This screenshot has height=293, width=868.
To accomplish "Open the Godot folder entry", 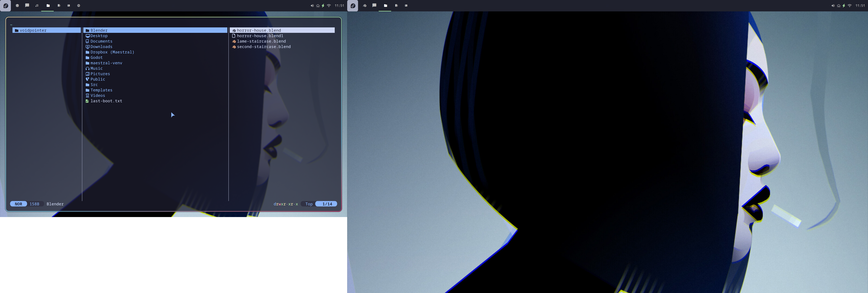I will click(96, 58).
